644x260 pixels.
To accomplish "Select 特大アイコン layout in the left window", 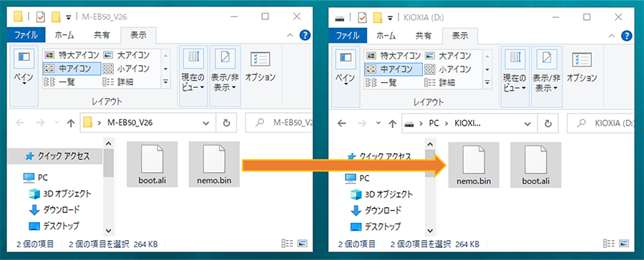I will 72,55.
